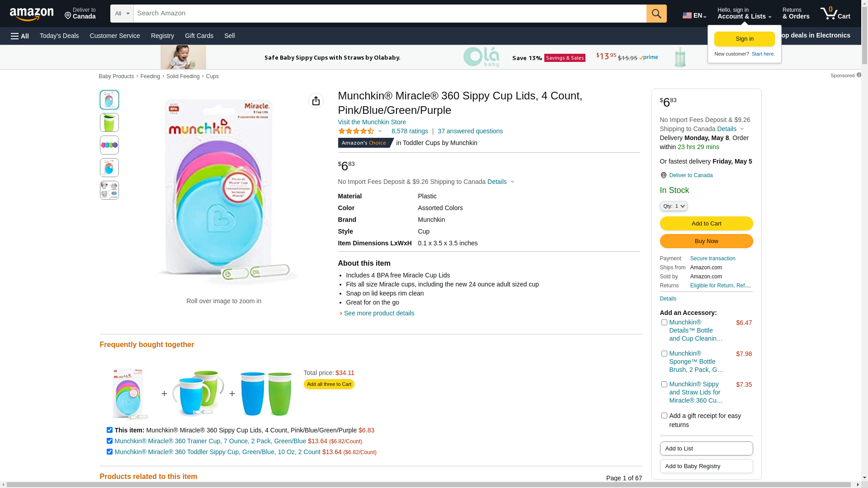Open the Gift Cards nav item
Image resolution: width=868 pixels, height=488 pixels.
click(199, 36)
